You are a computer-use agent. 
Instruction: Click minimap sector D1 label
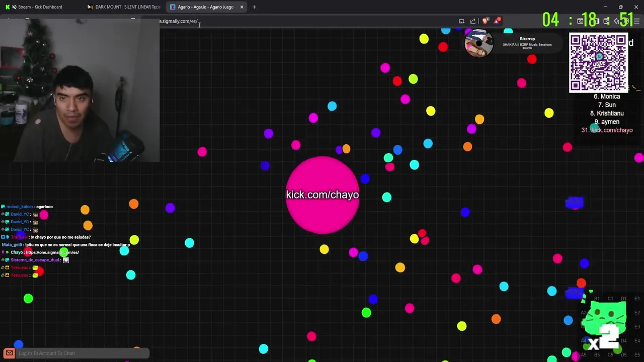[x=623, y=299]
